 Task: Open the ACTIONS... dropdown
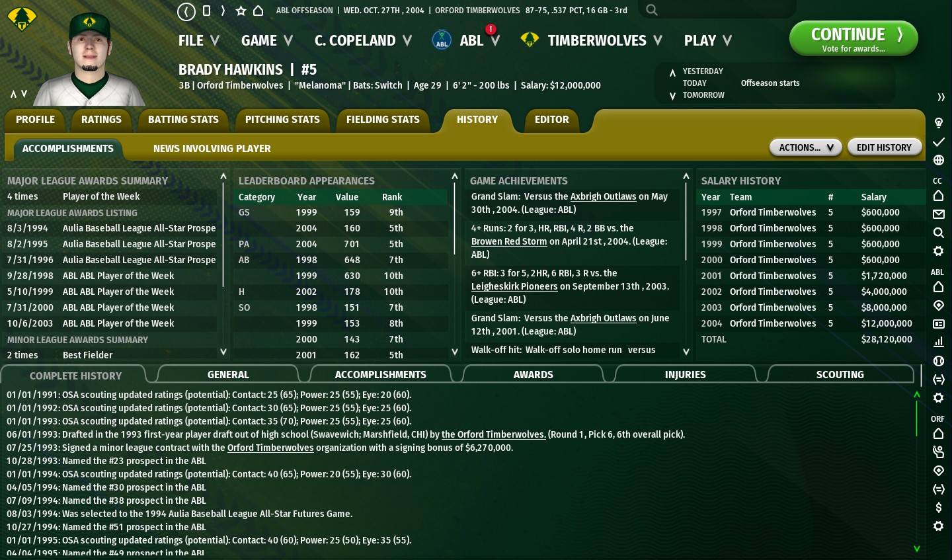coord(805,147)
